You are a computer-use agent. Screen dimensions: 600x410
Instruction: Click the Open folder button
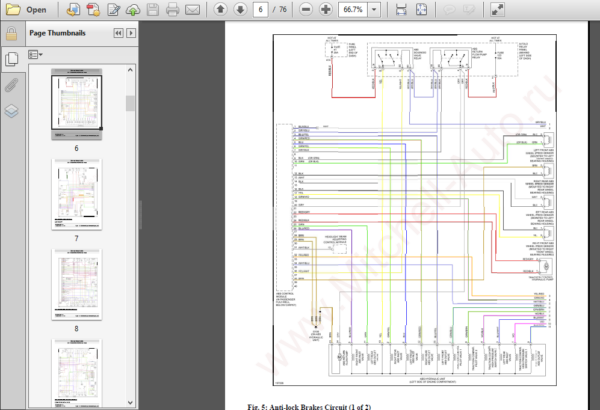coord(26,9)
